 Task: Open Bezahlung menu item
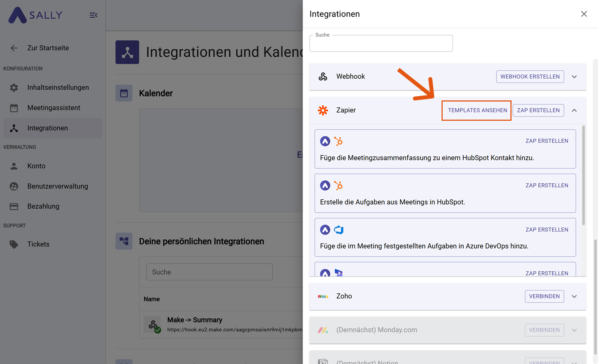pos(53,206)
